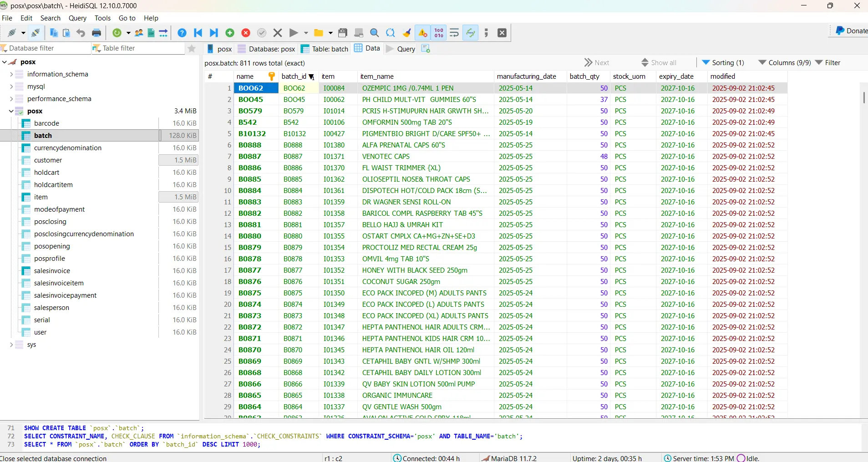Screen dimensions: 868x462
Task: Collapse the posx database tree node
Action: pos(11,111)
